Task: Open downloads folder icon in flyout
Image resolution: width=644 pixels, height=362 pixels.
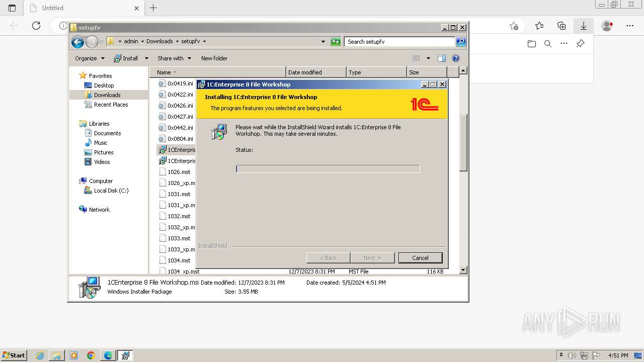Action: tap(532, 44)
